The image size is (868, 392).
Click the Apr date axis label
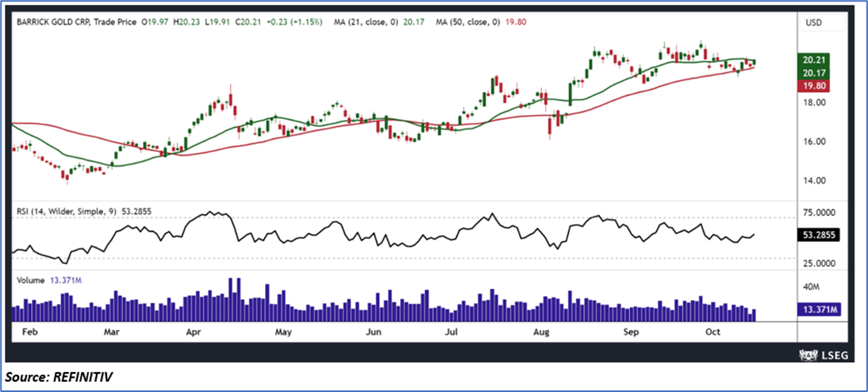click(194, 332)
